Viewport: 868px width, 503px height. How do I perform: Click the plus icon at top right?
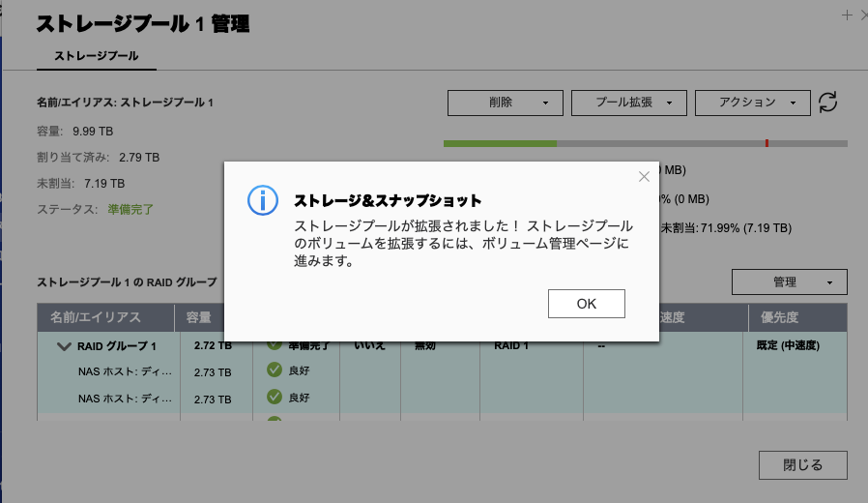pos(847,15)
